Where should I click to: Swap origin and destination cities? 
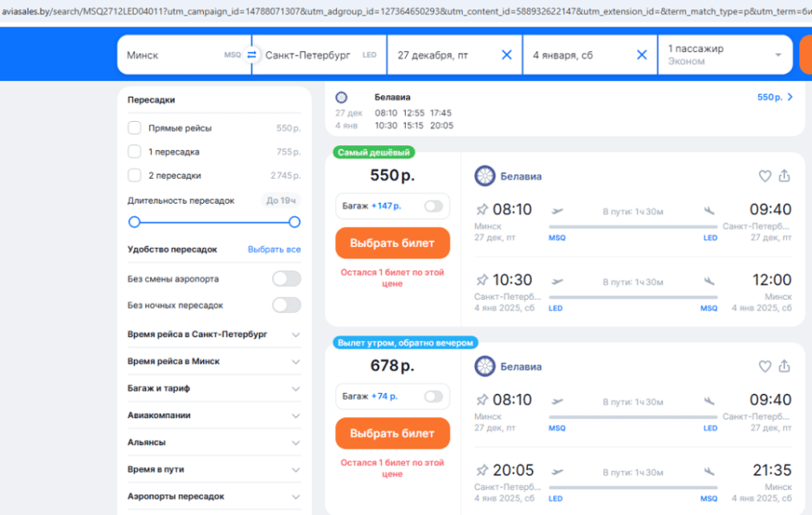coord(251,54)
